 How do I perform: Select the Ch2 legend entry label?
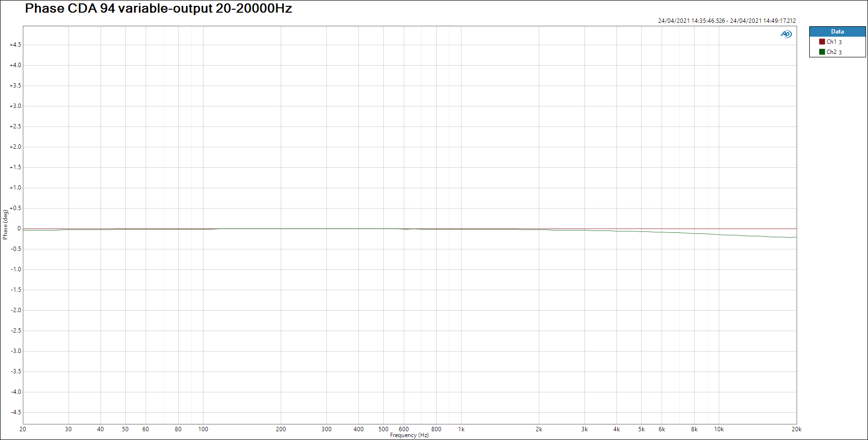click(832, 52)
